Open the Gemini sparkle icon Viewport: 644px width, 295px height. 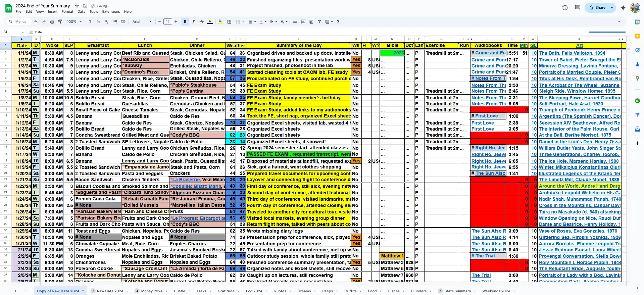tap(623, 7)
